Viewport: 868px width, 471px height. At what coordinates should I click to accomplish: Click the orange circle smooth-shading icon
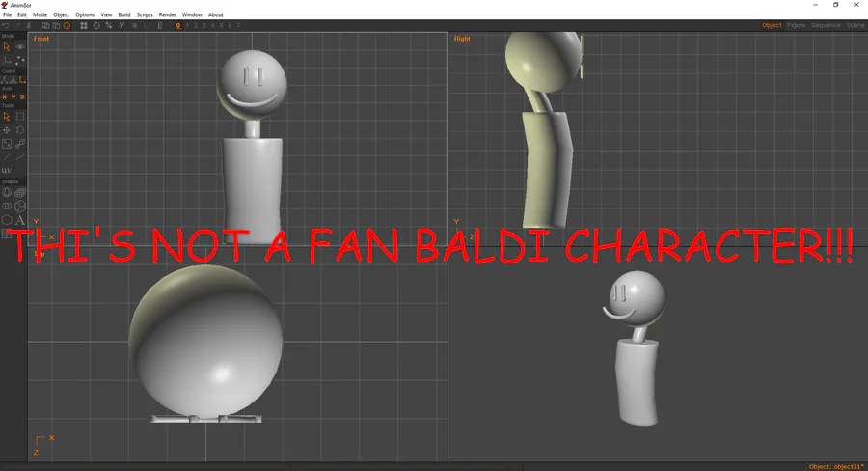(67, 25)
